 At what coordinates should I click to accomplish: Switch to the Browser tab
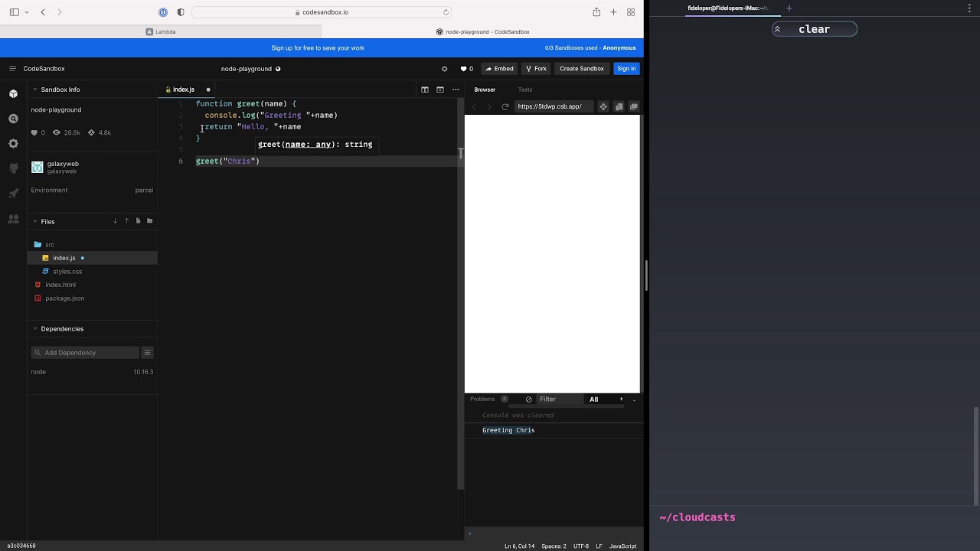click(x=485, y=90)
